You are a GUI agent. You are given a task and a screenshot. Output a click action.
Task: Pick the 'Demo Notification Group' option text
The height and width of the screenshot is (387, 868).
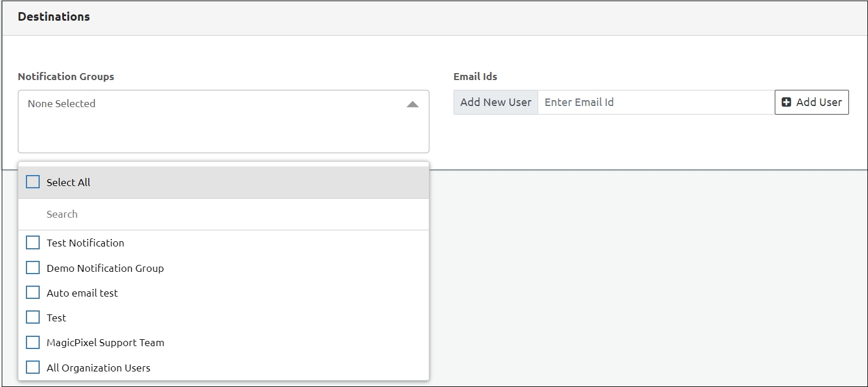coord(105,268)
